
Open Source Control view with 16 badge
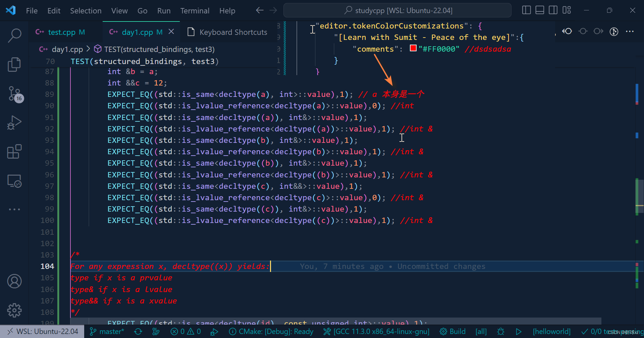pyautogui.click(x=14, y=94)
